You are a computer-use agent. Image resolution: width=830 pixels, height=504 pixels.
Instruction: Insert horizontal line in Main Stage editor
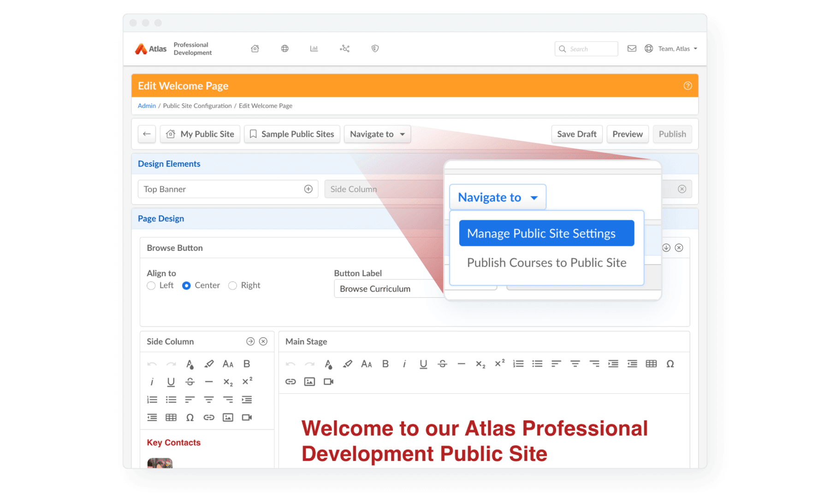coord(461,364)
